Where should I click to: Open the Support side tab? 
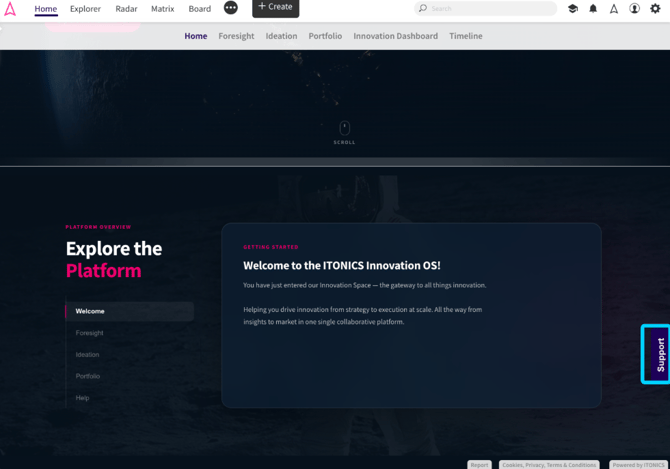(x=657, y=354)
